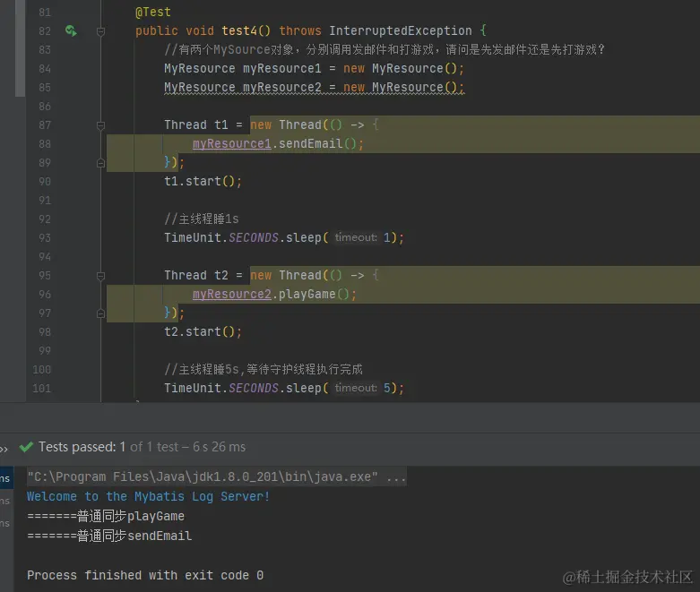The image size is (700, 592).
Task: Click the comment '//主线程睡1s'
Action: [202, 219]
